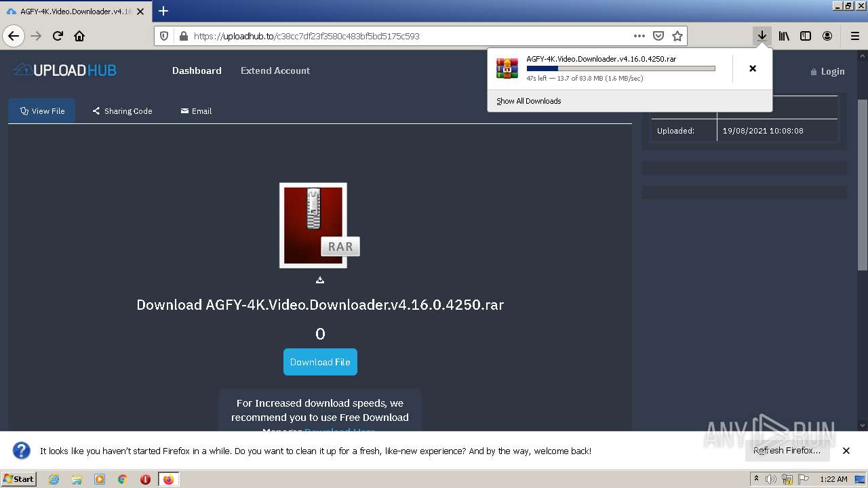
Task: Switch to View File tab
Action: 42,110
